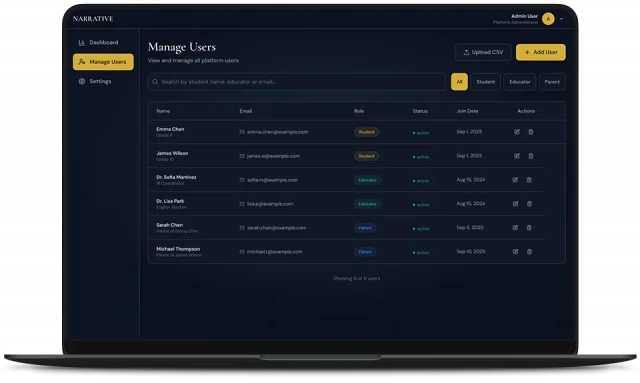
Task: Click envelope icon beside lisa.p@example.com
Action: click(242, 204)
